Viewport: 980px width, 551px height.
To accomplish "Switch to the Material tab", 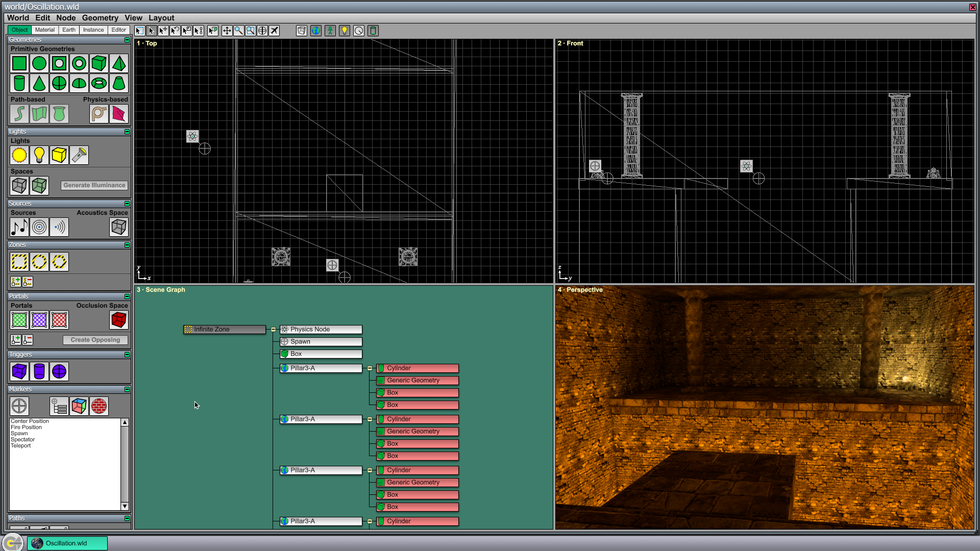I will tap(45, 30).
